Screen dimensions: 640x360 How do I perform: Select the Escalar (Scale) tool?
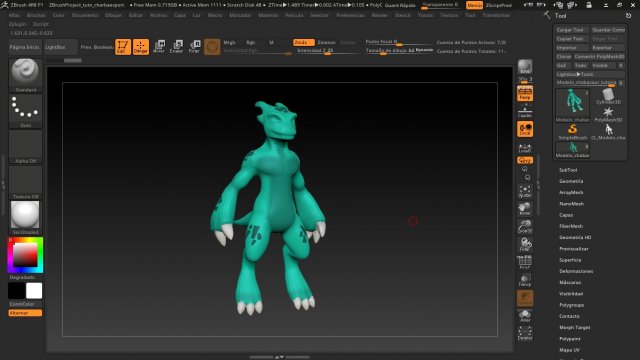177,47
